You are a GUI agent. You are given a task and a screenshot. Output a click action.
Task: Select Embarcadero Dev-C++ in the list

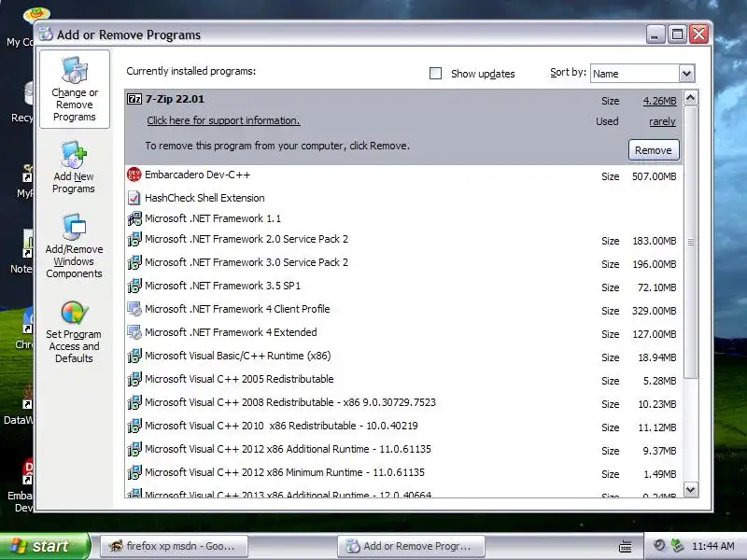pyautogui.click(x=404, y=175)
